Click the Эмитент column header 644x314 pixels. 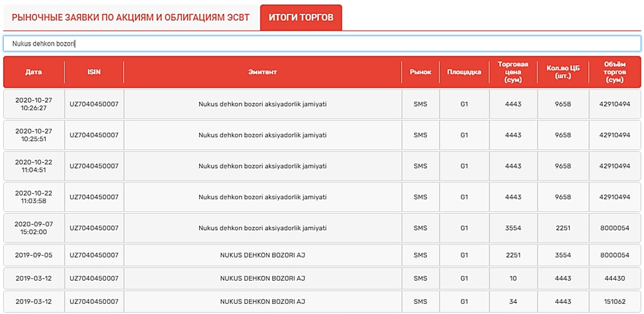coord(263,72)
